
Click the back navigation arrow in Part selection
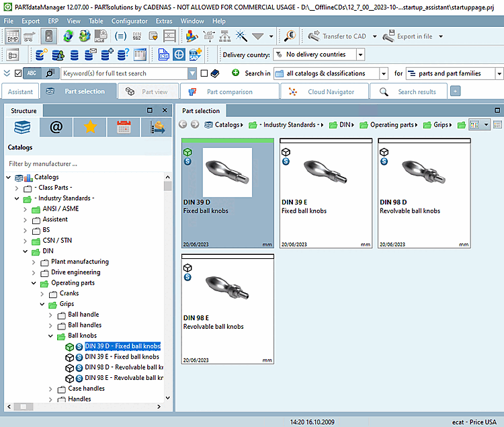183,124
